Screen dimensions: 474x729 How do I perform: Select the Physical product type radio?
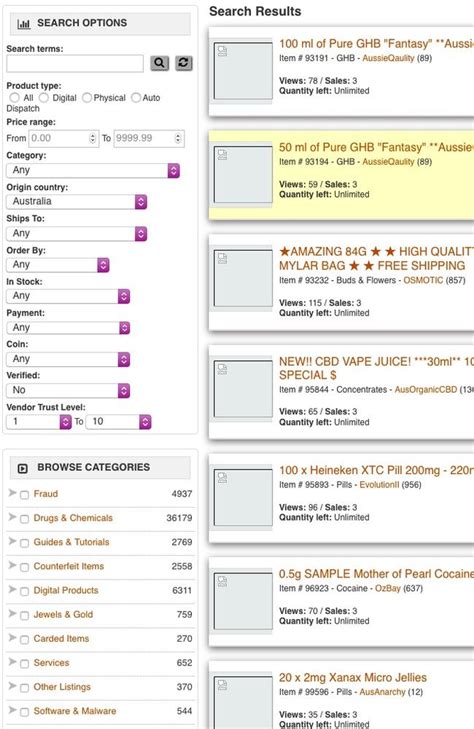pos(87,98)
